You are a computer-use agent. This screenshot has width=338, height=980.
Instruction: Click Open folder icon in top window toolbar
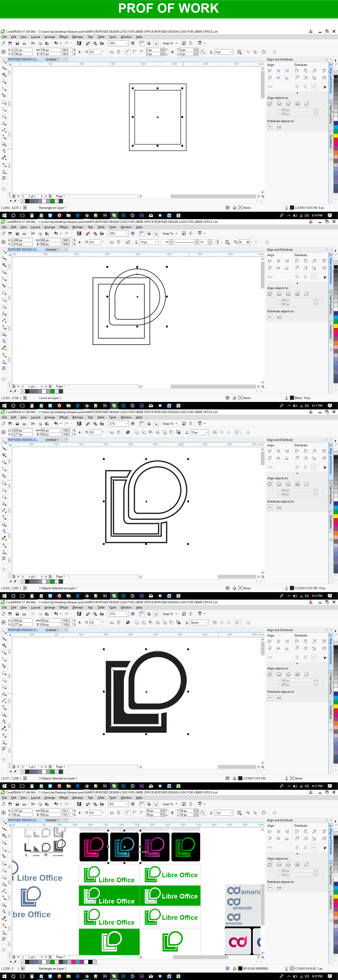point(10,43)
